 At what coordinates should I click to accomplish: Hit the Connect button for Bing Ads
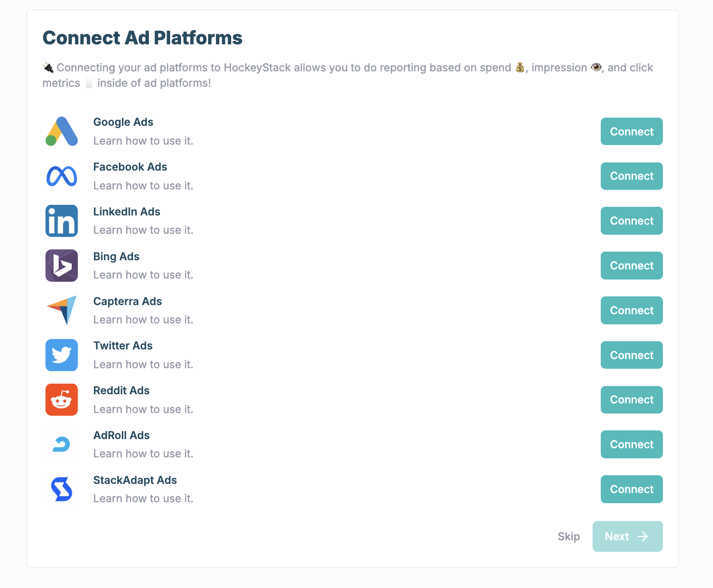[631, 266]
